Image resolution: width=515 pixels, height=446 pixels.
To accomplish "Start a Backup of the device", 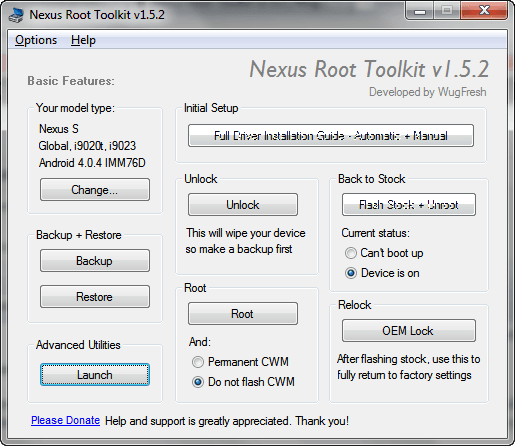I will [x=95, y=261].
